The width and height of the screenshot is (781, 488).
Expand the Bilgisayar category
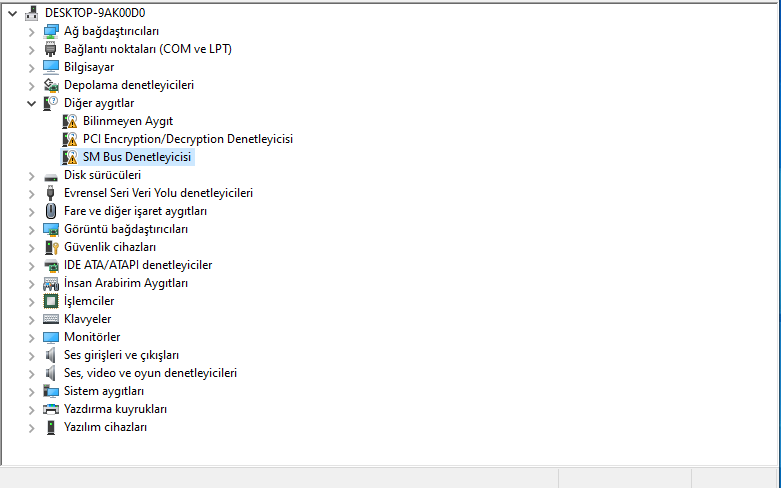click(31, 68)
